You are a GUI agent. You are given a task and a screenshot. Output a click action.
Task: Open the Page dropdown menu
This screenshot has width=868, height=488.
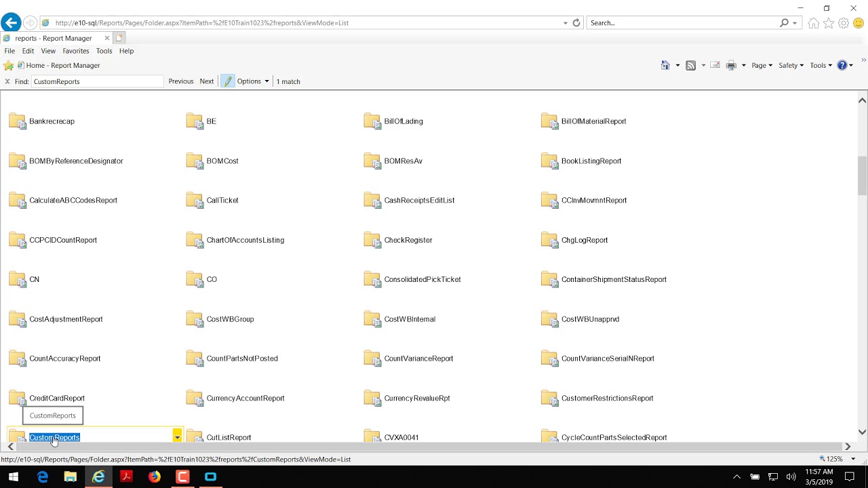[762, 66]
